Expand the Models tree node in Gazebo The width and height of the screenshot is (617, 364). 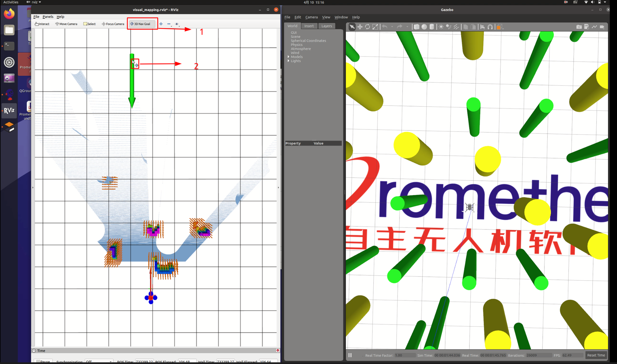pos(288,57)
